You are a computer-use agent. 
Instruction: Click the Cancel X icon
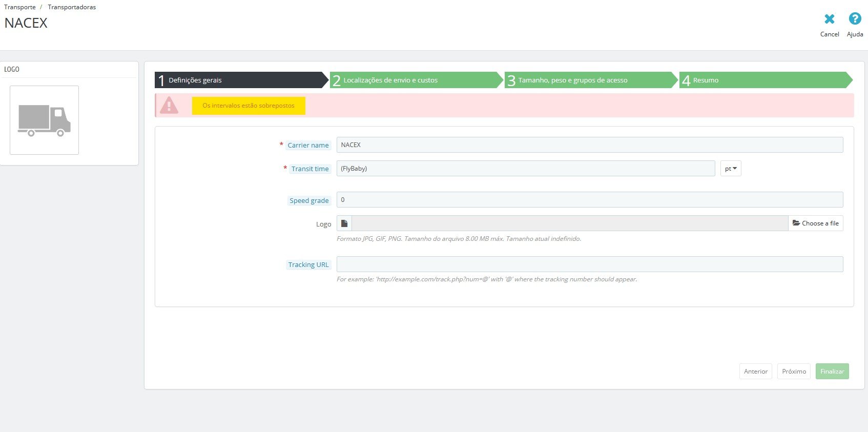pos(829,19)
